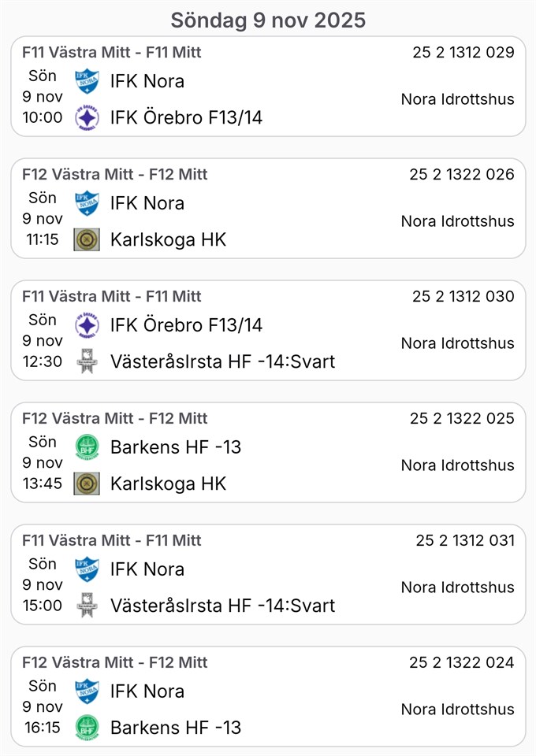This screenshot has height=756, width=536.
Task: Select team Karlskoga HK in 11:15 match
Action: point(168,239)
